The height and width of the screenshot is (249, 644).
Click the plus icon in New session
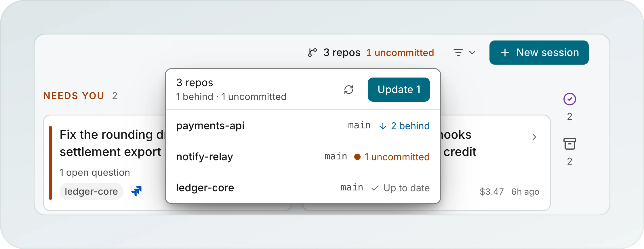click(x=505, y=53)
